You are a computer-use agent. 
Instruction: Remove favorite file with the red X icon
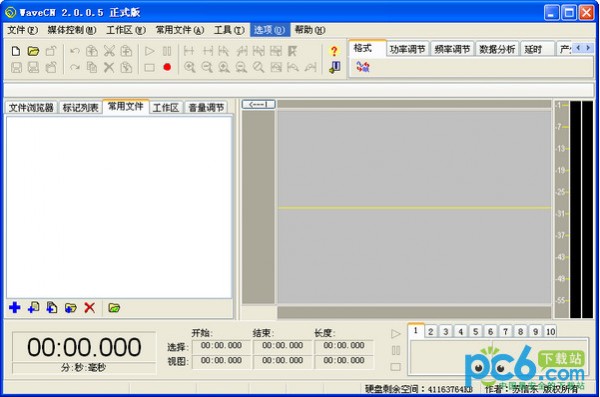pyautogui.click(x=90, y=307)
